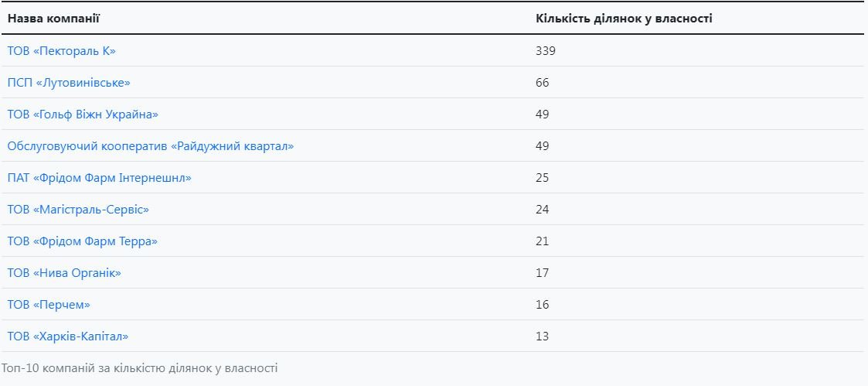Click the «Топ-10 компаній» table caption
868x386 pixels.
coord(139,368)
